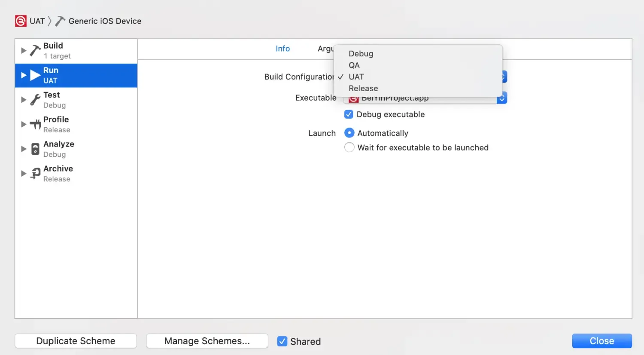Click the app icon next to BeiYinProject.app
The height and width of the screenshot is (355, 644).
point(353,98)
